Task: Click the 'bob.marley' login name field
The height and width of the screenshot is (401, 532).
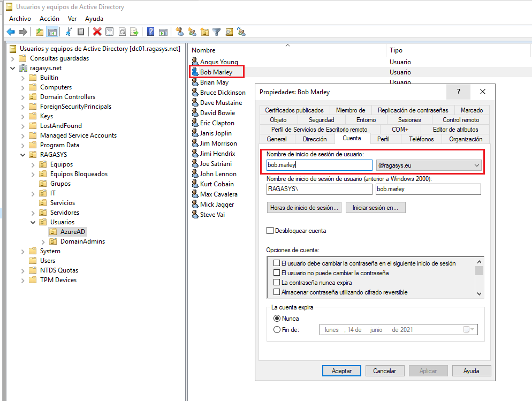Action: click(x=318, y=164)
